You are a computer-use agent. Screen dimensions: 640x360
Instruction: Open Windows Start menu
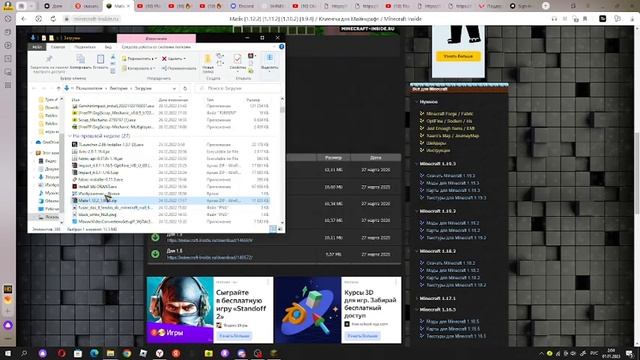tap(7, 353)
